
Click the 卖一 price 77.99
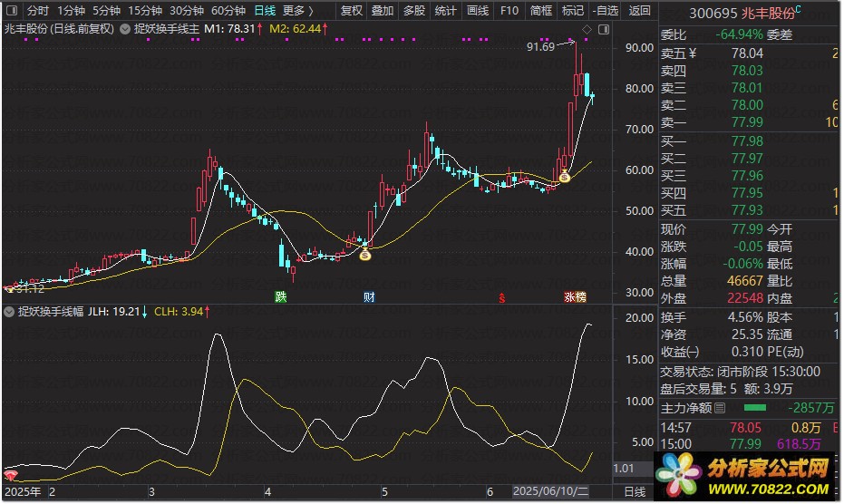point(747,122)
